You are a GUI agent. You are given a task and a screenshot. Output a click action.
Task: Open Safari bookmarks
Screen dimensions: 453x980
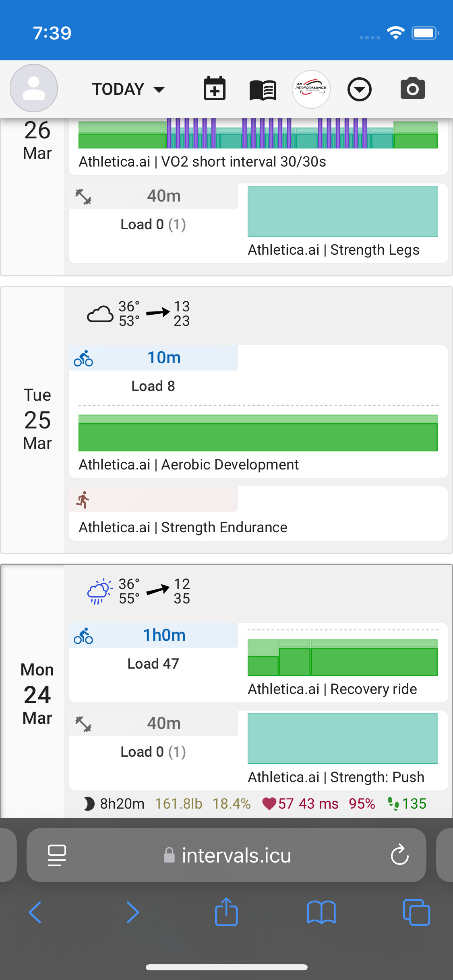coord(321,912)
